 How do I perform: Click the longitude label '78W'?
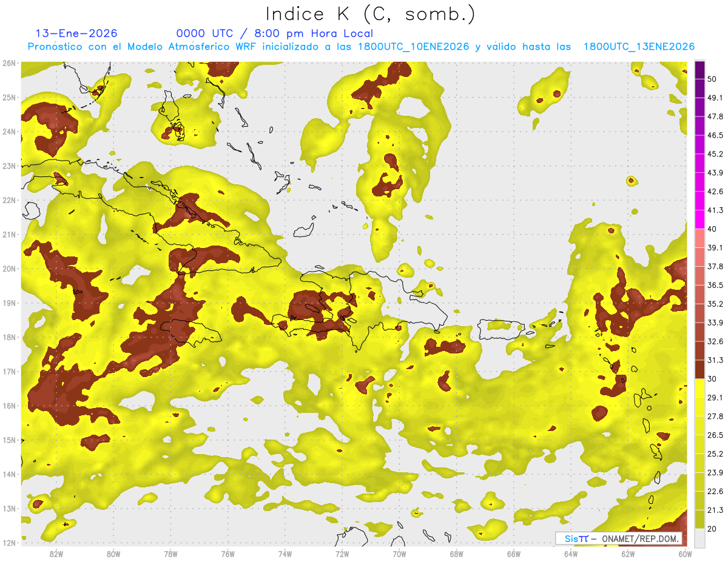click(170, 554)
